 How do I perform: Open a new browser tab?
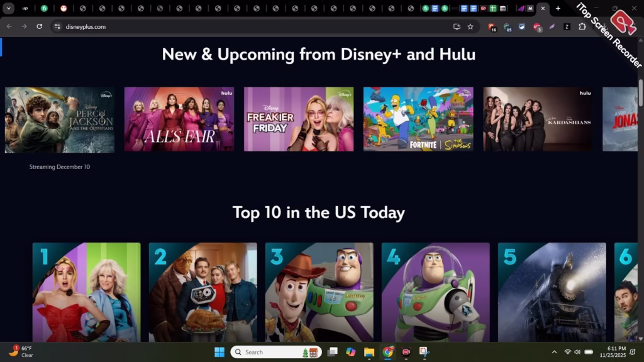coord(558,8)
